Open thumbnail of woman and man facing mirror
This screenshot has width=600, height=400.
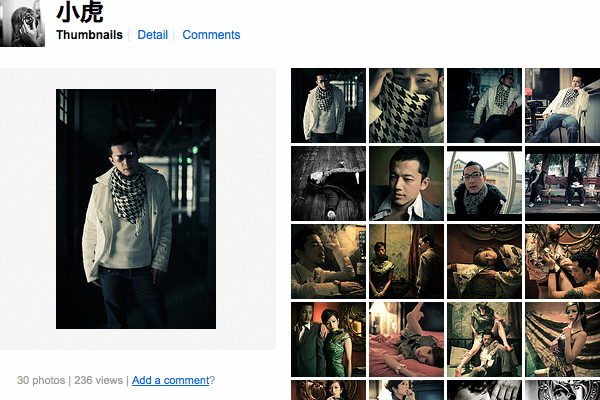pos(406,262)
